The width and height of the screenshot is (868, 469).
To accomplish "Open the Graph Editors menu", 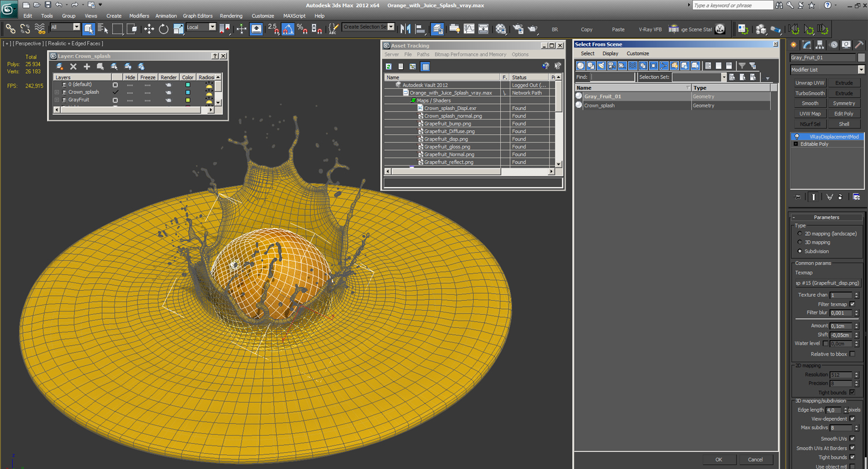I will pyautogui.click(x=198, y=16).
